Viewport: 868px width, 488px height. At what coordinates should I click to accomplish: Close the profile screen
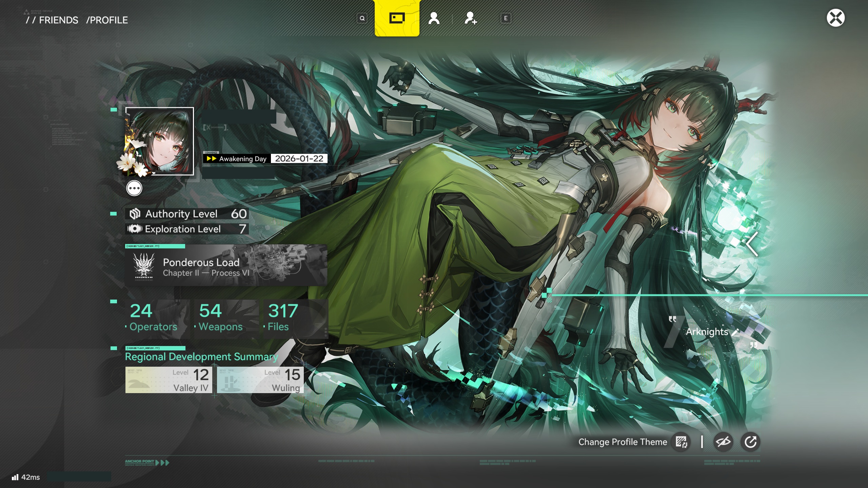point(835,18)
